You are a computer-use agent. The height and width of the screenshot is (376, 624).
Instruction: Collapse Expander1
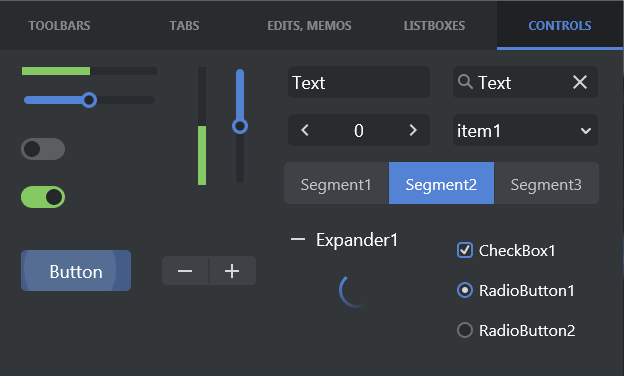(298, 240)
